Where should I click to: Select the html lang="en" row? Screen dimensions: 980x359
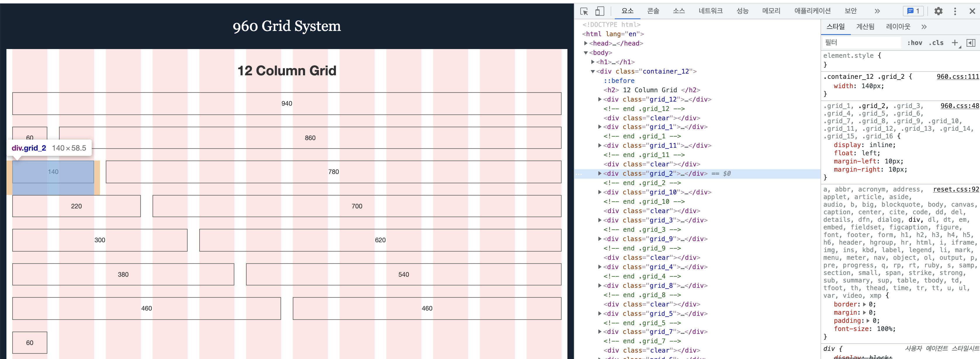pyautogui.click(x=613, y=34)
